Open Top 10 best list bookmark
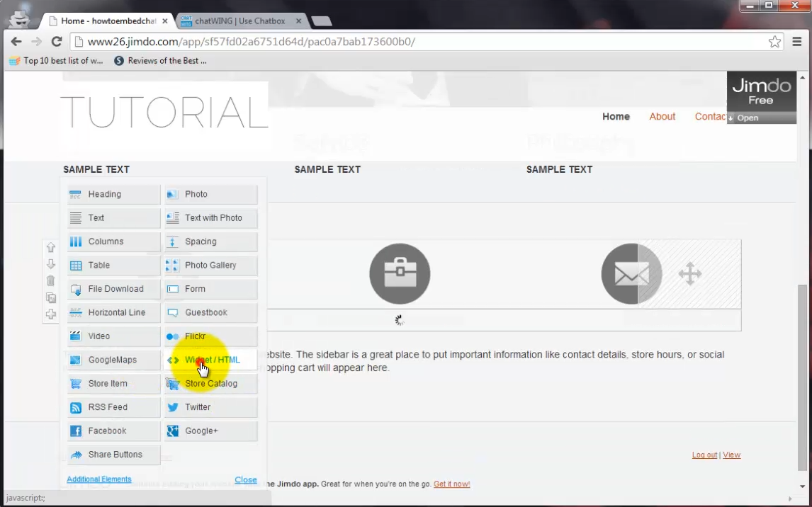The height and width of the screenshot is (507, 812). 56,60
